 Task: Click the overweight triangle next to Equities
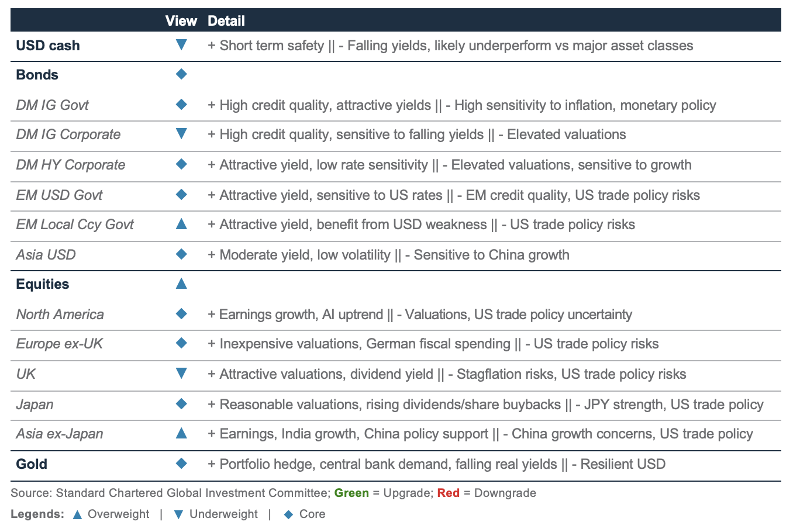(181, 283)
